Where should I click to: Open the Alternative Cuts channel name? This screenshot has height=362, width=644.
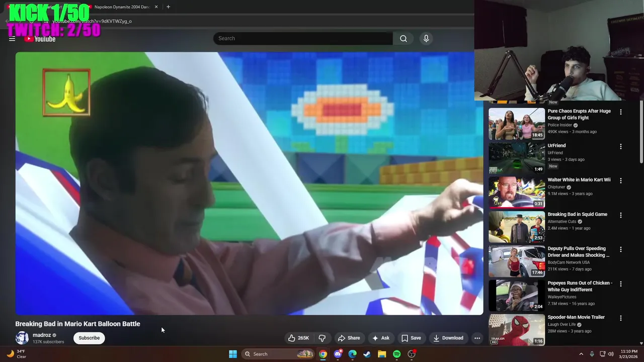pos(562,221)
